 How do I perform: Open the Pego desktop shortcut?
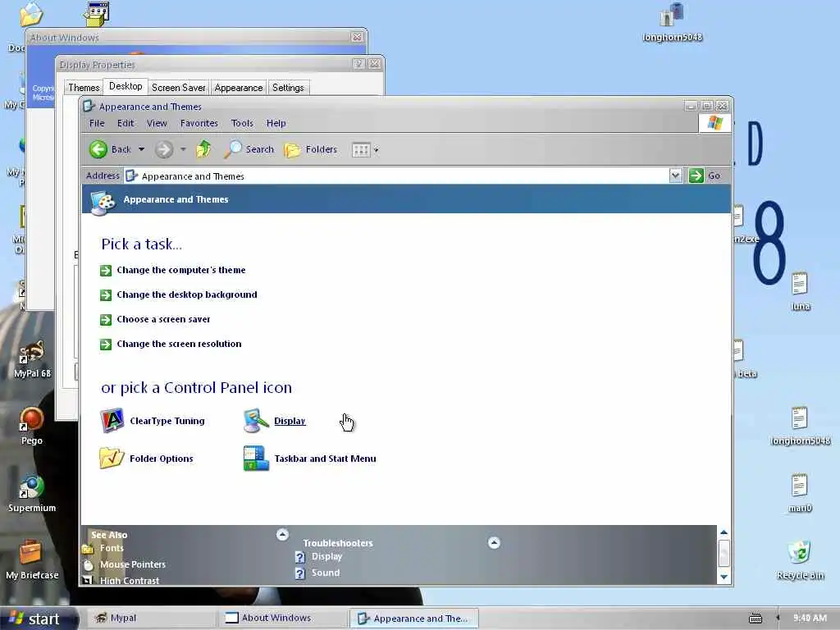(32, 427)
